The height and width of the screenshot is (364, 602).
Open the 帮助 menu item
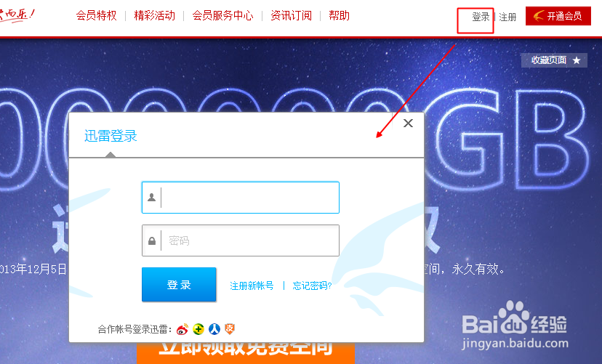click(339, 16)
